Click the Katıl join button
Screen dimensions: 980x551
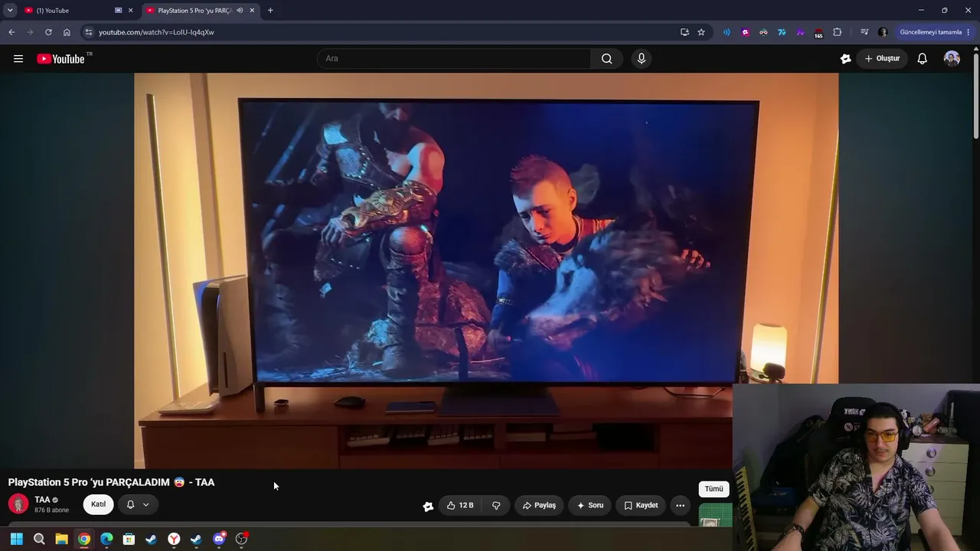click(x=98, y=504)
